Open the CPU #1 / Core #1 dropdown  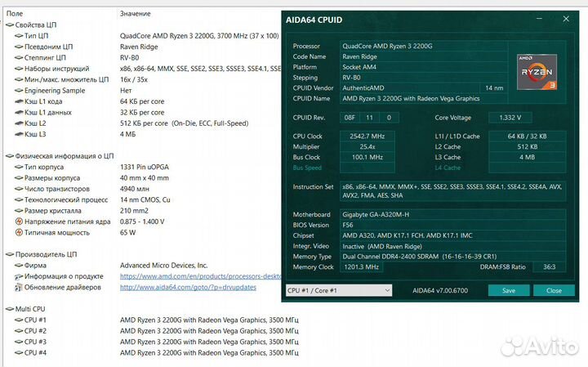pos(339,290)
